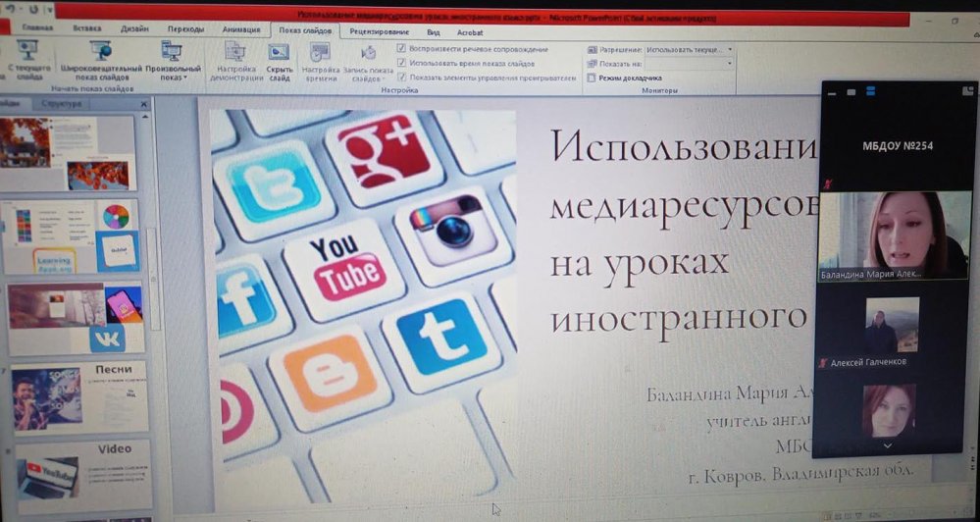Viewport: 980px width, 522px height.
Task: Click the Undo icon in quick access toolbar
Action: (x=10, y=10)
